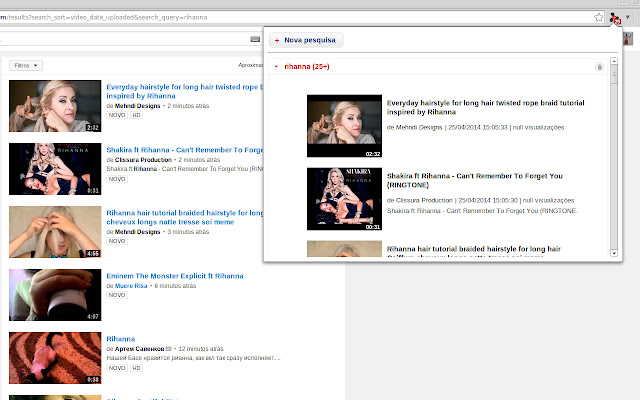The image size is (640, 400).
Task: Open page thumbnail of Everyday hairstyle video
Action: (x=55, y=106)
